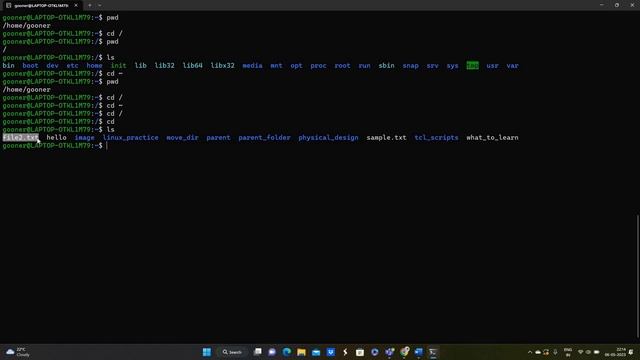
Task: Open the taskbar Search box
Action: (233, 352)
